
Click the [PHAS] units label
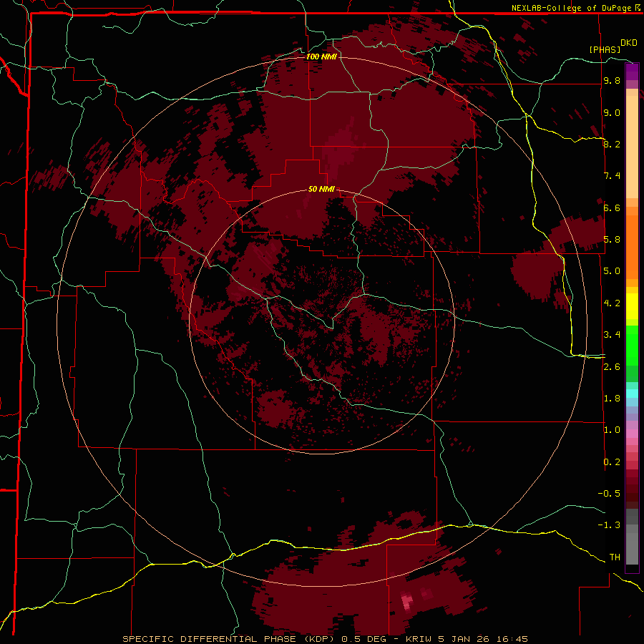point(605,49)
